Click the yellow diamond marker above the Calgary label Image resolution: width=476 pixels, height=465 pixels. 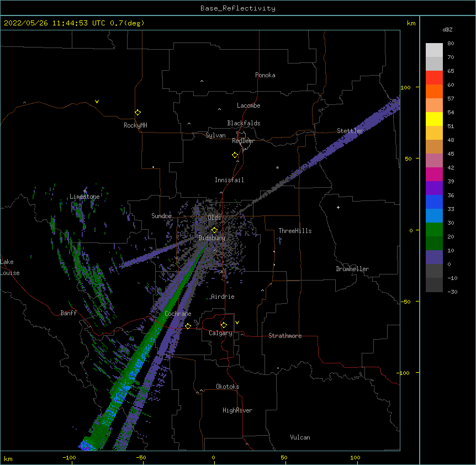pos(224,325)
